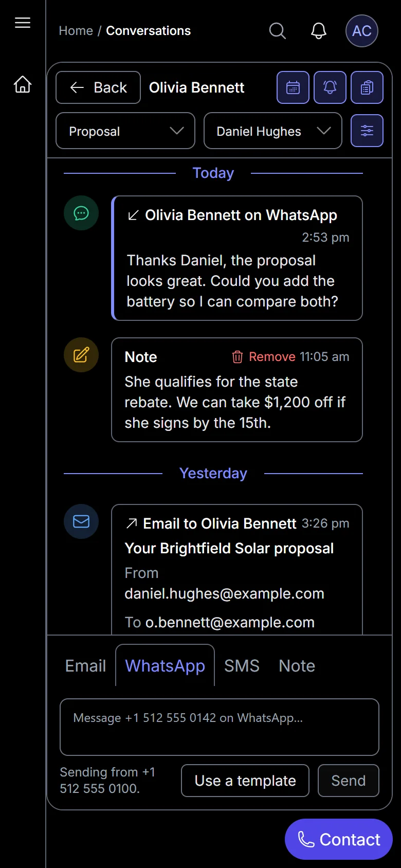401x868 pixels.
Task: Open the AC user avatar menu
Action: click(362, 31)
